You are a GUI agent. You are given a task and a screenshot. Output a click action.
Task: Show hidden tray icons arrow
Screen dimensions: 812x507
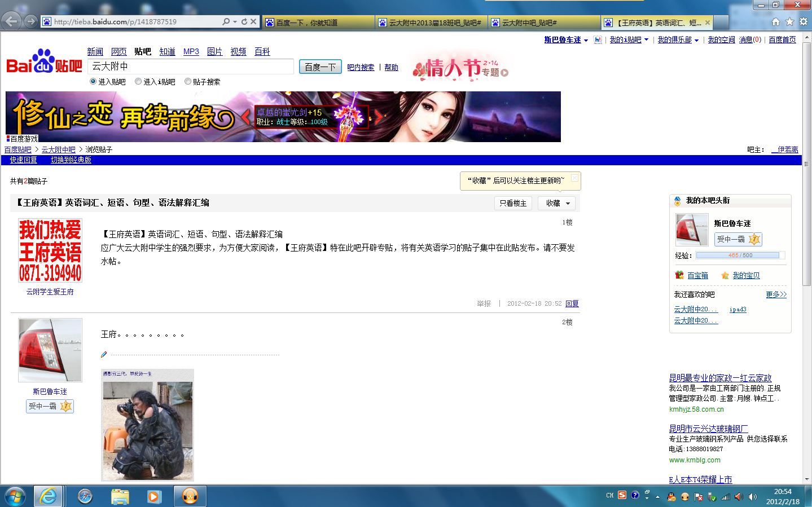657,497
